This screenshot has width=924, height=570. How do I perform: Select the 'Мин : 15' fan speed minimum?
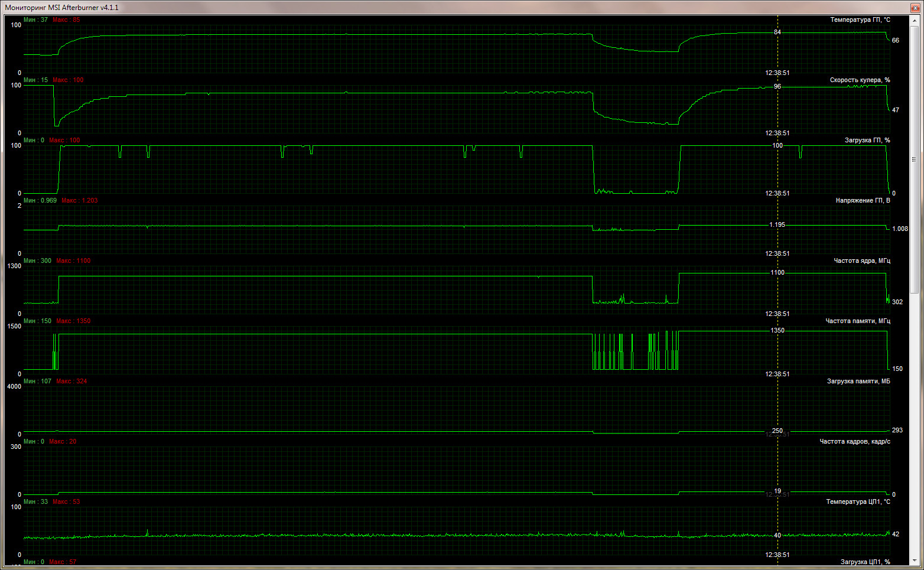click(x=36, y=80)
